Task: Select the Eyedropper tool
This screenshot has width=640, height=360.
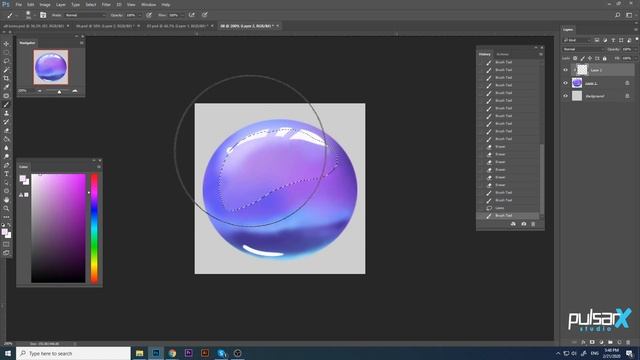Action: pyautogui.click(x=6, y=87)
